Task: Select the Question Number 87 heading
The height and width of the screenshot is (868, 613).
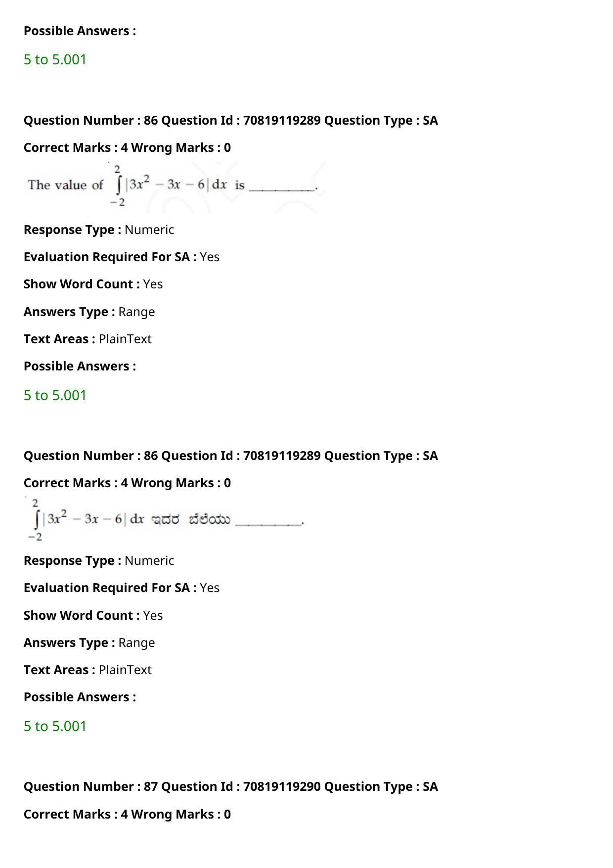Action: coord(231,786)
